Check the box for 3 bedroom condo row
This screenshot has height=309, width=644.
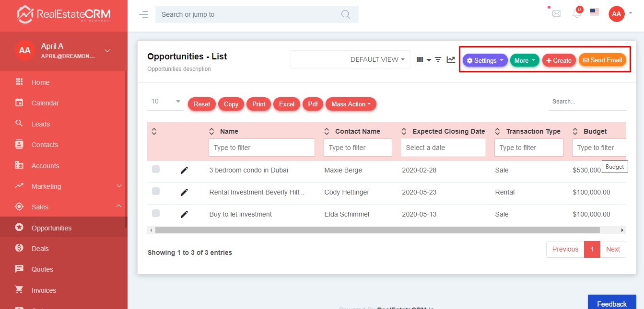[156, 169]
